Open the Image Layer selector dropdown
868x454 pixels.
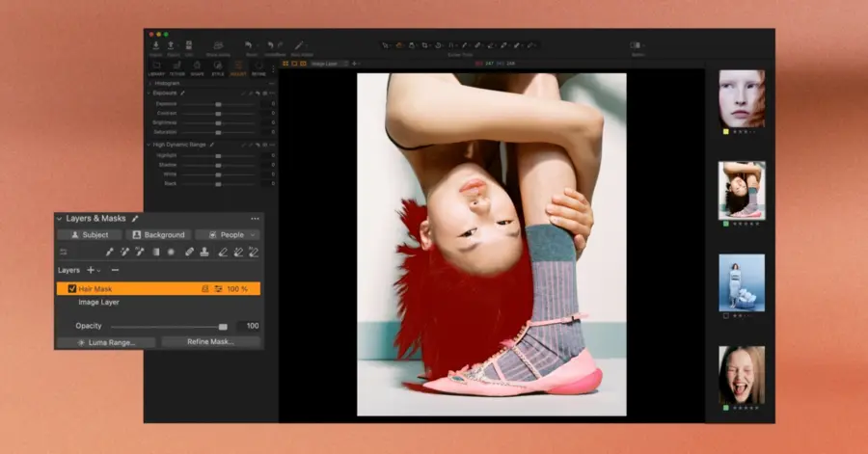click(x=330, y=64)
